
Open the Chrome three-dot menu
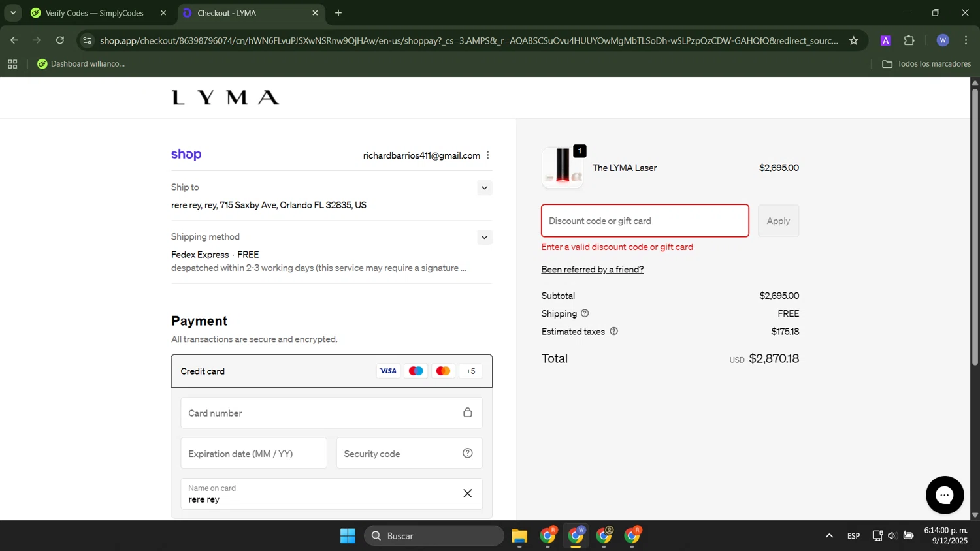pos(966,40)
